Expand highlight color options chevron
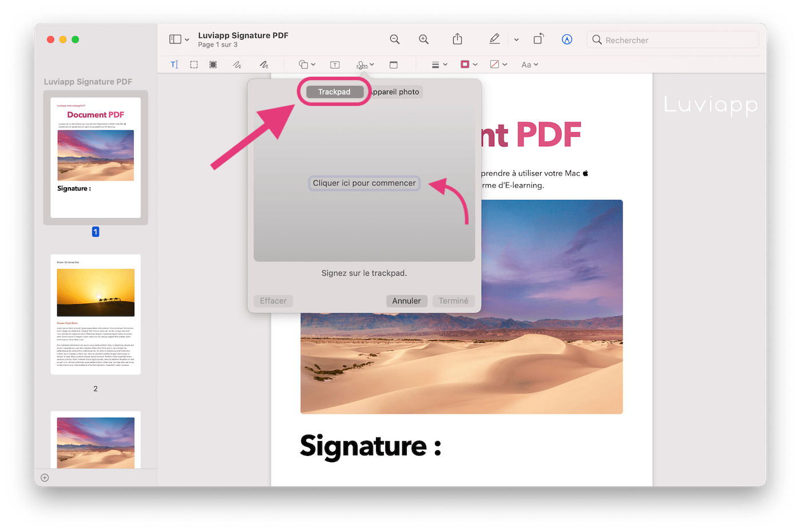Screen dimensions: 801x532 pos(516,40)
